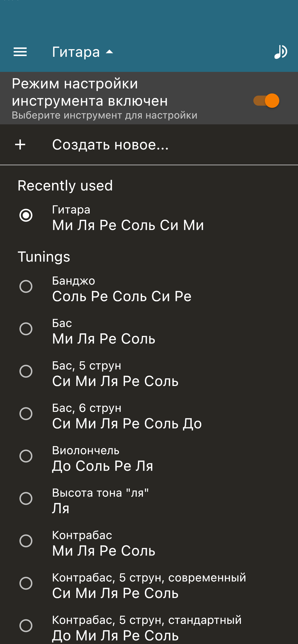Click the plus icon to create new

point(20,145)
